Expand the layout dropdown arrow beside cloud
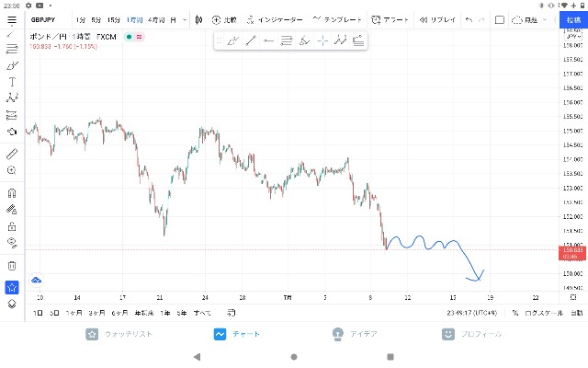This screenshot has height=368, width=588. pyautogui.click(x=545, y=20)
